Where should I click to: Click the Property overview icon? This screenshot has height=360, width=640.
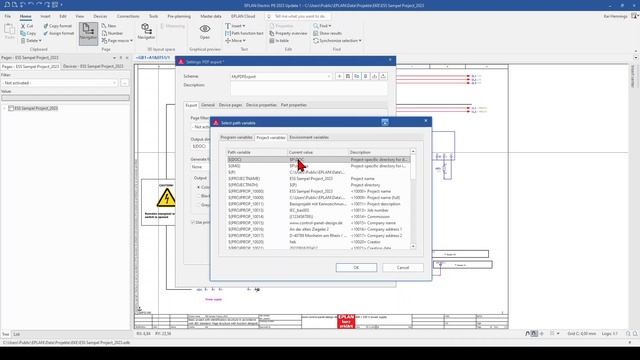[x=272, y=33]
